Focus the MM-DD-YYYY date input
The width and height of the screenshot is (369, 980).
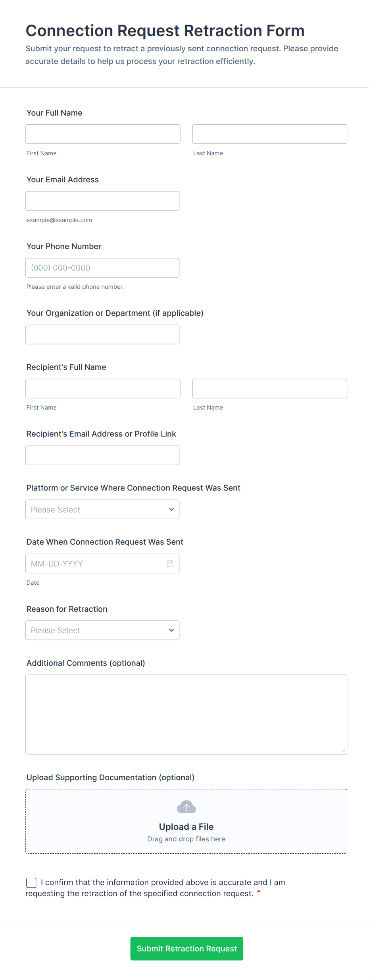pyautogui.click(x=95, y=563)
